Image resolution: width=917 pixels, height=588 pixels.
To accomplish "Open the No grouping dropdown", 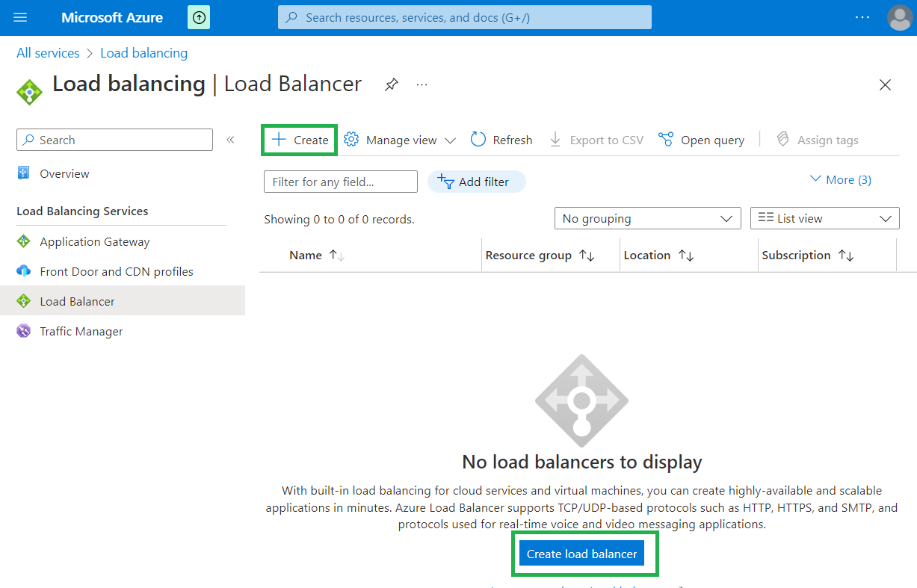I will click(x=647, y=218).
